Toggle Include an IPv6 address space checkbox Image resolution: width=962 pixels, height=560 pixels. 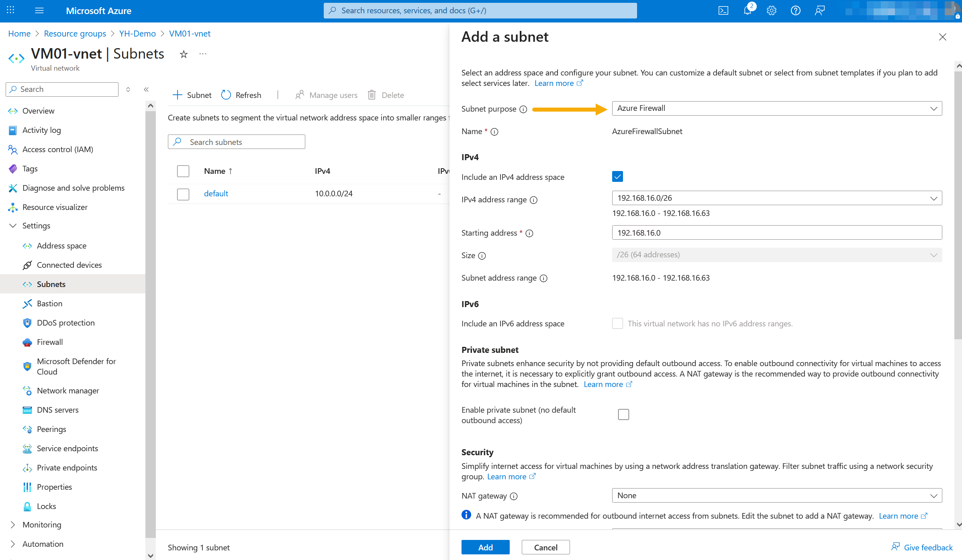pos(617,323)
